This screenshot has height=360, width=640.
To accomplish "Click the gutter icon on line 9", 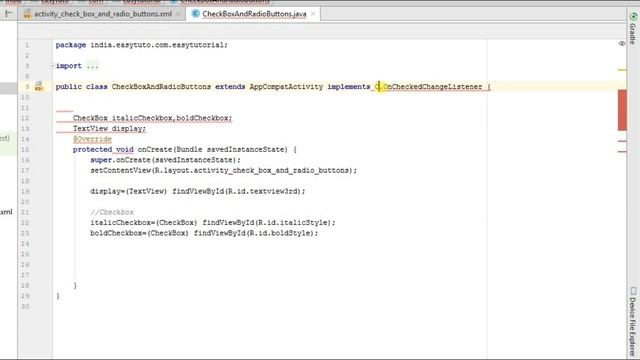I will tap(39, 86).
